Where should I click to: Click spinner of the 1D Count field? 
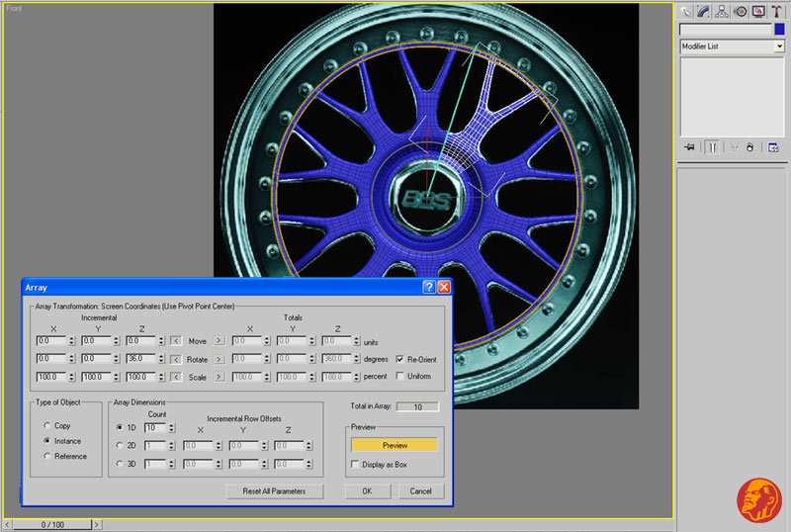click(x=171, y=428)
